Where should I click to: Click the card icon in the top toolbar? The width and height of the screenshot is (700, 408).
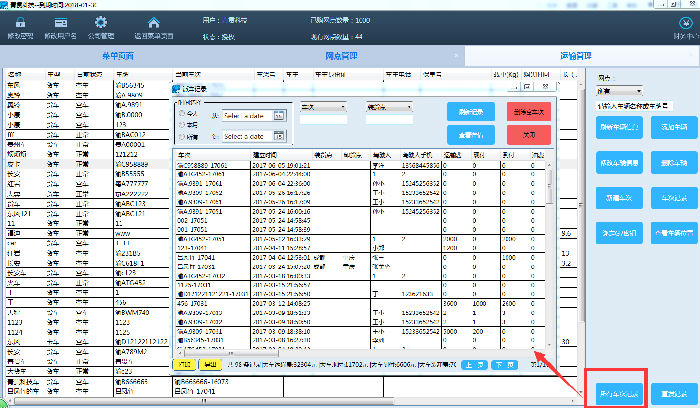[x=63, y=22]
